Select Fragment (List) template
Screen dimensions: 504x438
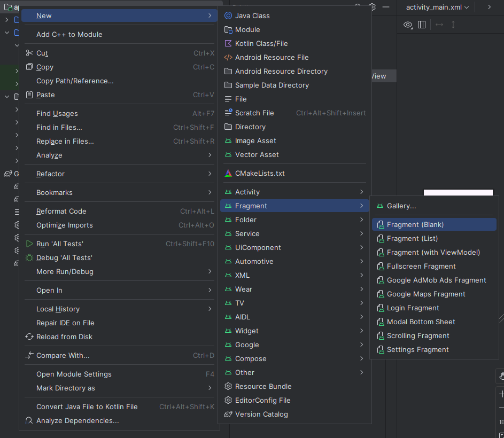click(434, 238)
